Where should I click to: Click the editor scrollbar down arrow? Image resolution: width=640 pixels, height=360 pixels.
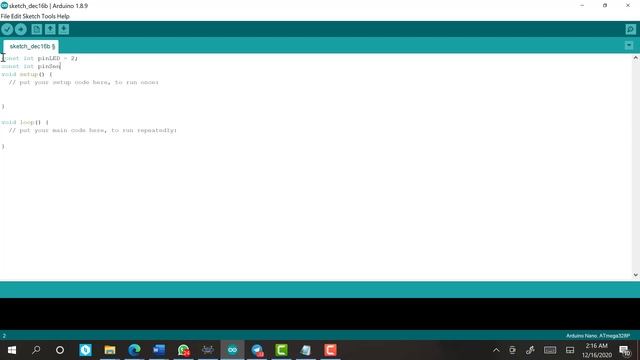point(636,275)
